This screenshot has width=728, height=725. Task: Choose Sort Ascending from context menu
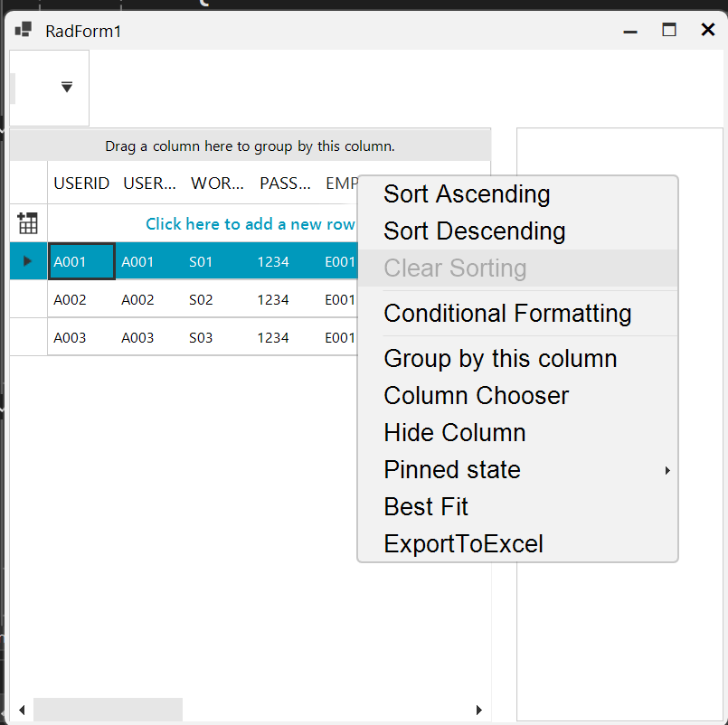467,194
